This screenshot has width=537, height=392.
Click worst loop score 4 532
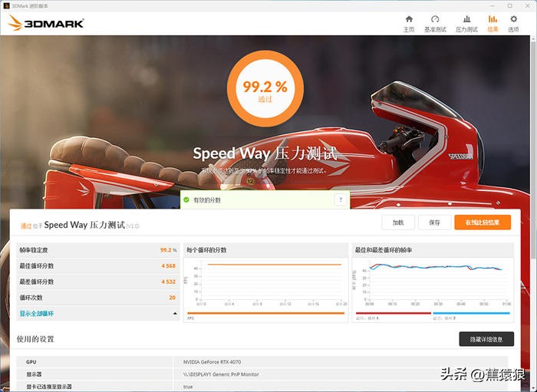[168, 282]
